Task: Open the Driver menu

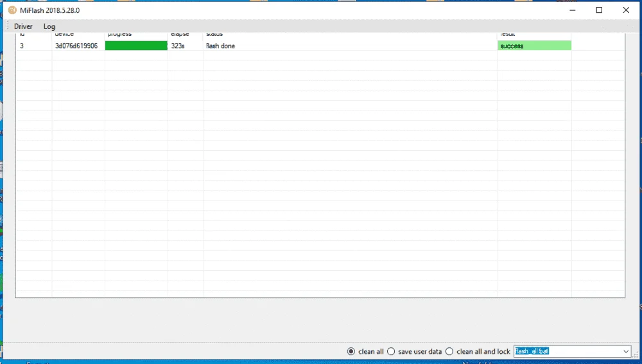Action: click(x=23, y=26)
